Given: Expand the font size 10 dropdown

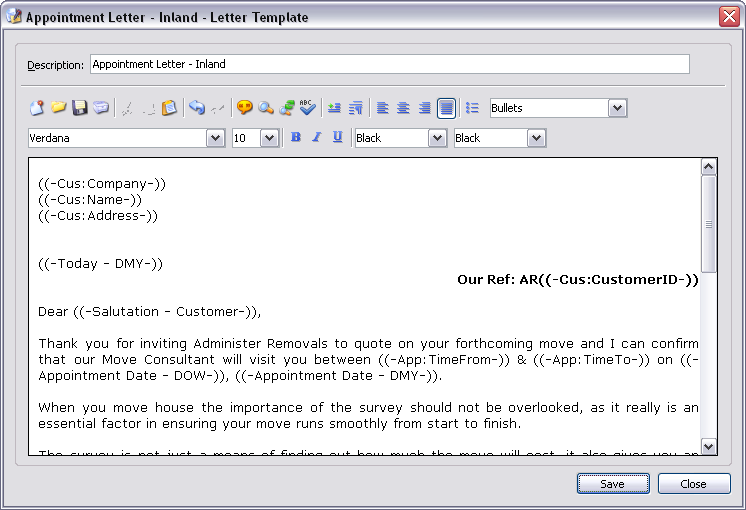Looking at the screenshot, I should tap(269, 138).
